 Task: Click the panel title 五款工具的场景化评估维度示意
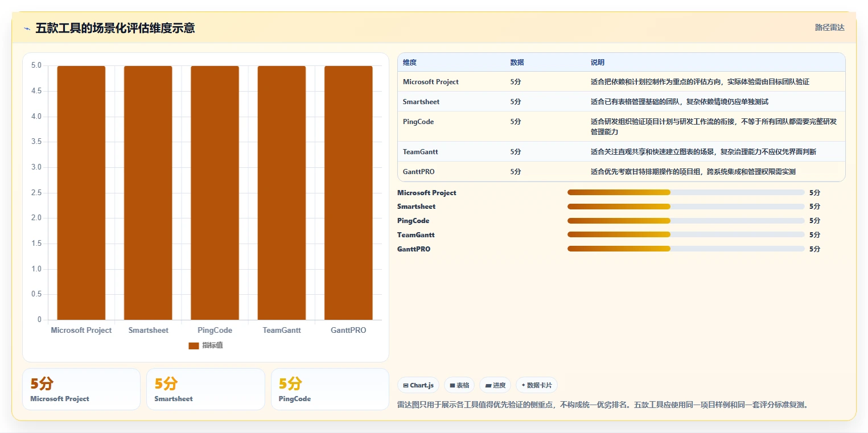tap(115, 28)
